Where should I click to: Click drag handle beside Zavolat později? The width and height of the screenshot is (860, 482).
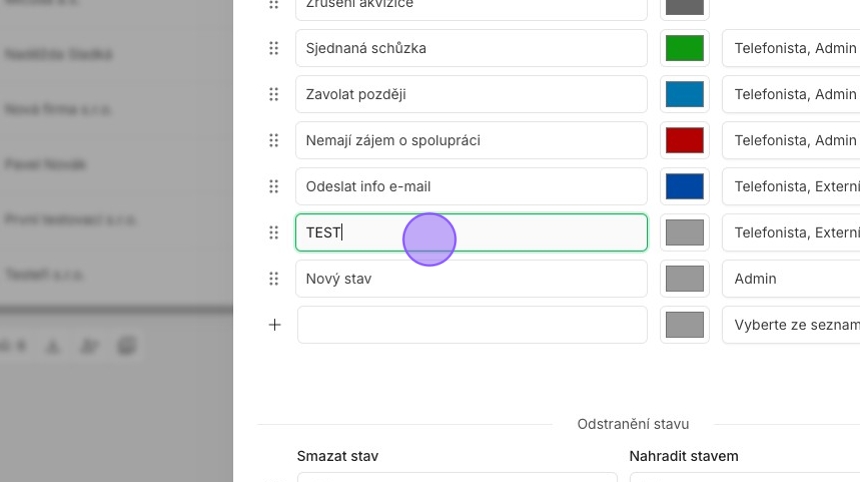coord(274,94)
